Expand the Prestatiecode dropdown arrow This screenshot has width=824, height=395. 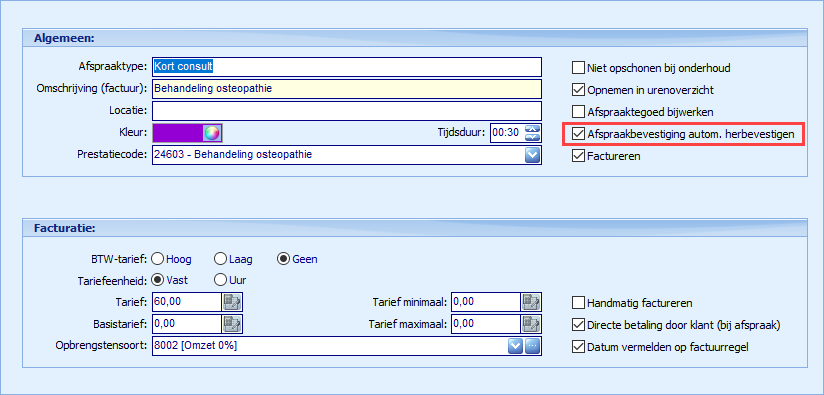click(x=533, y=155)
